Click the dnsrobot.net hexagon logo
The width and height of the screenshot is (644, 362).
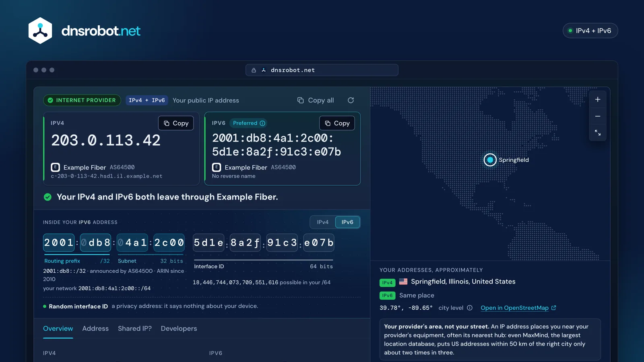click(x=40, y=31)
